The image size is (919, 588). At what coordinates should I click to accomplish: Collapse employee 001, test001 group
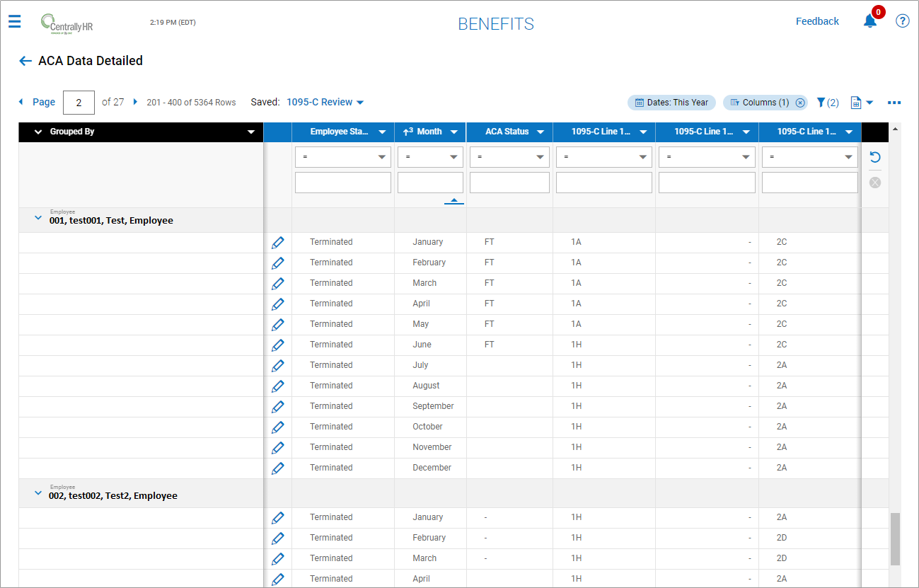click(38, 219)
